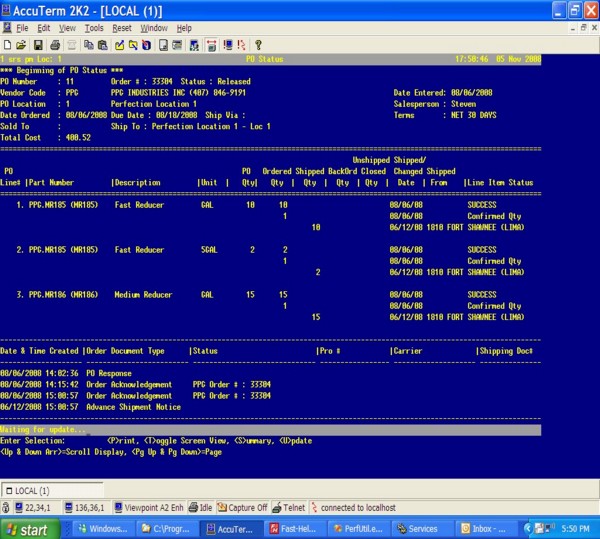This screenshot has width=600, height=539.
Task: Click the Paste clipboard toolbar icon
Action: click(x=103, y=45)
